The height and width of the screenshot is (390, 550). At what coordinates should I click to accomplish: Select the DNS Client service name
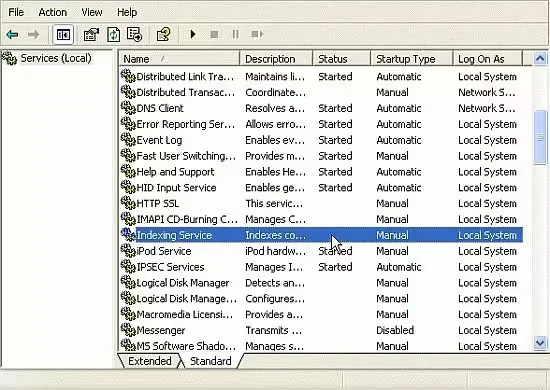coord(160,108)
